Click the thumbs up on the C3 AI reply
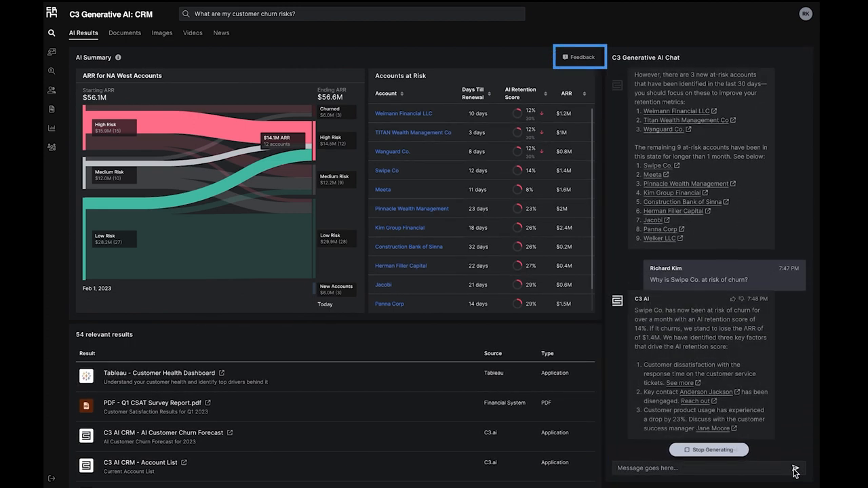868x488 pixels. 732,298
